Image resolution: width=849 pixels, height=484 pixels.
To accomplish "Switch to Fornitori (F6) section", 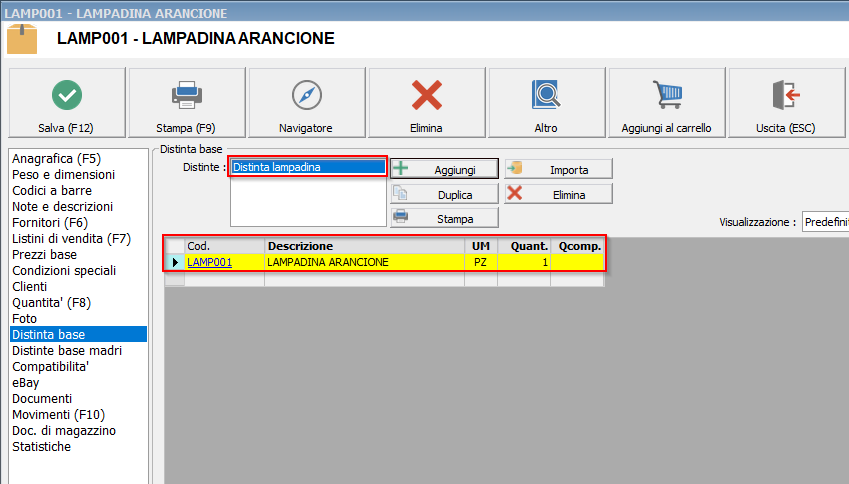I will (50, 222).
